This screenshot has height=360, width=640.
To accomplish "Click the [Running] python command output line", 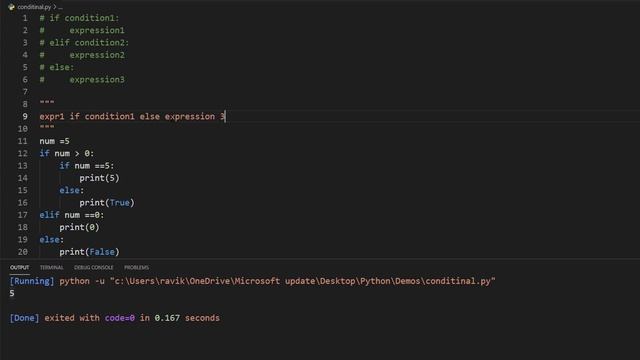I will (252, 281).
